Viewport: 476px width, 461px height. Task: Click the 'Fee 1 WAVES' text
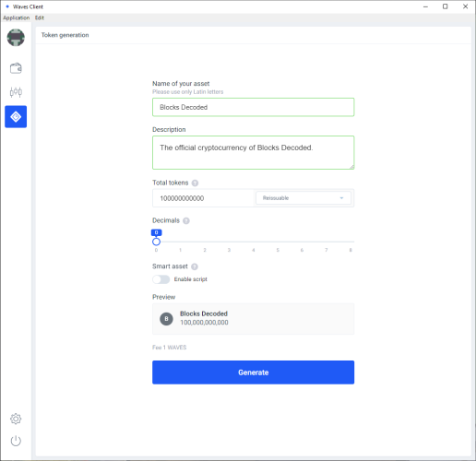(170, 348)
